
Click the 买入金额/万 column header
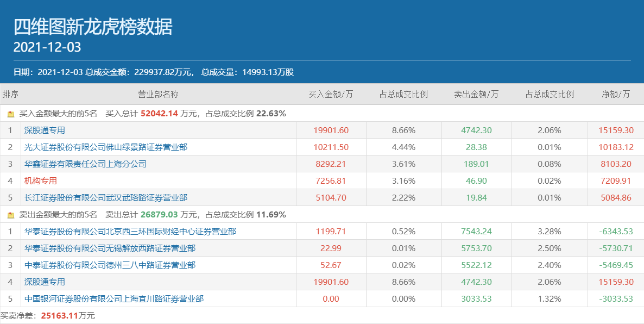[331, 95]
